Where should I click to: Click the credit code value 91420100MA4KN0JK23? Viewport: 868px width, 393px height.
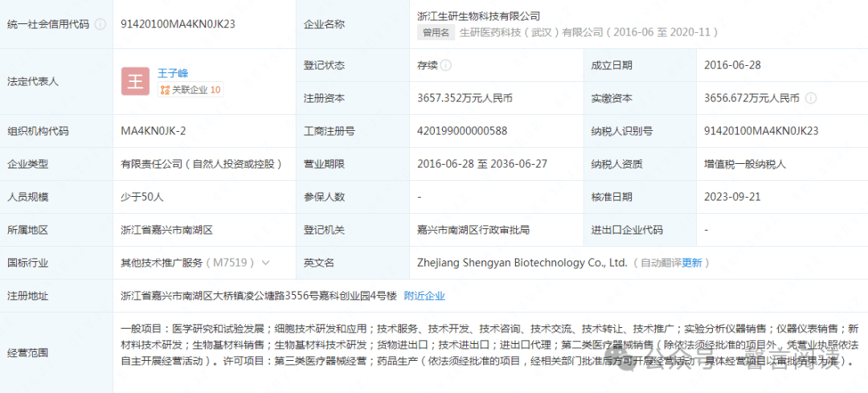coord(178,24)
